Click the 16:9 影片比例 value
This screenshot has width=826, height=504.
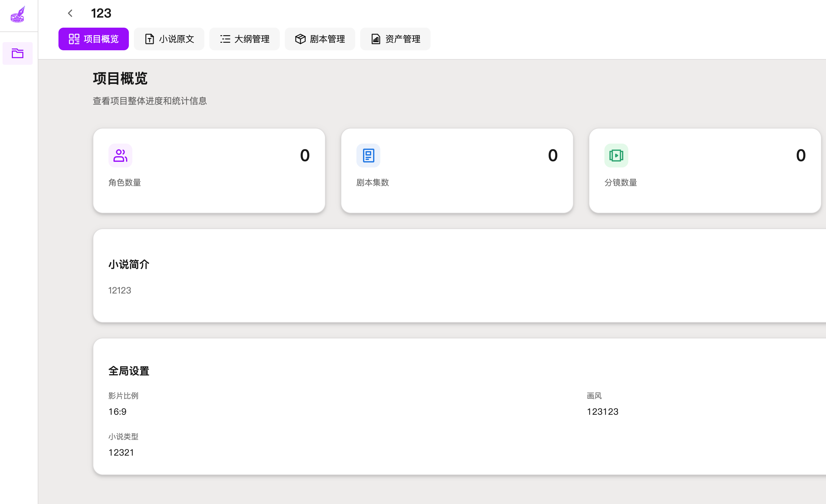(117, 412)
